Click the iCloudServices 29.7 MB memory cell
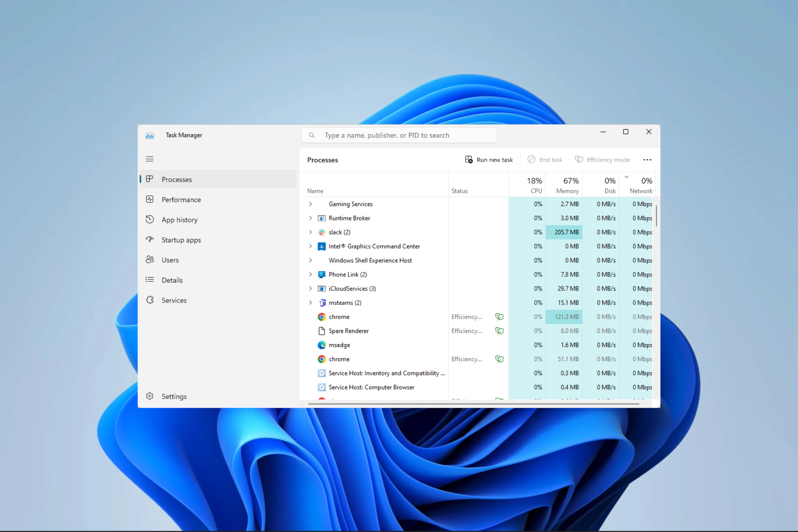Image resolution: width=798 pixels, height=532 pixels. point(564,289)
